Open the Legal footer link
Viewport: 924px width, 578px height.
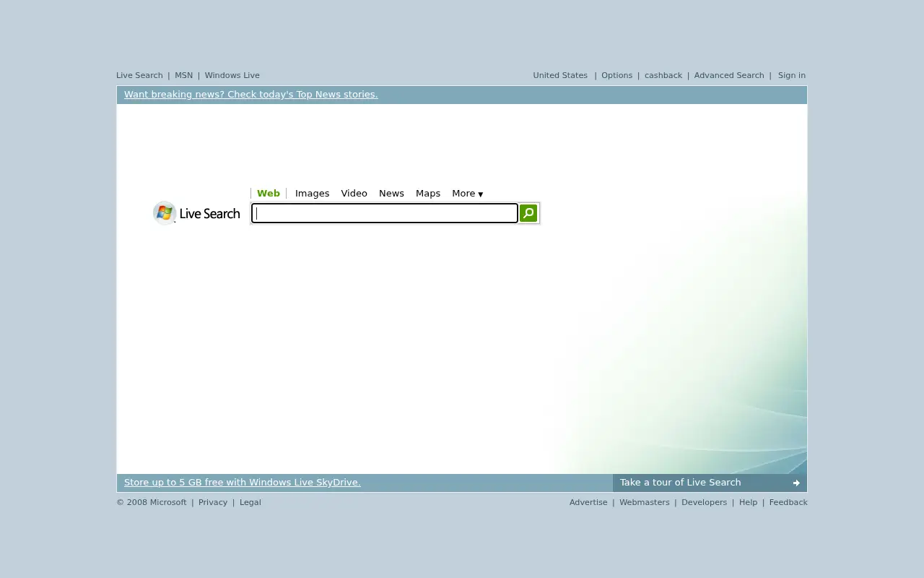(x=250, y=502)
